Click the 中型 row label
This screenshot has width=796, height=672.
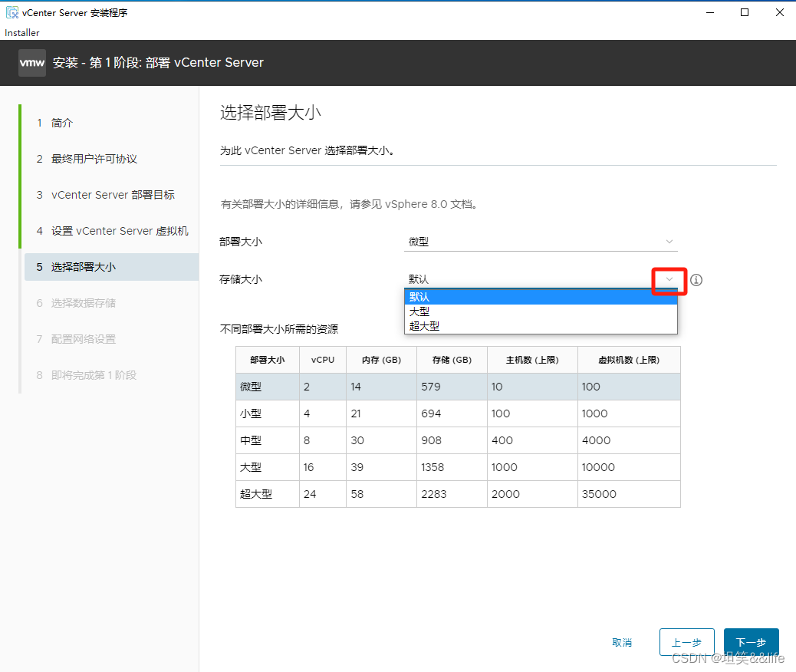251,440
